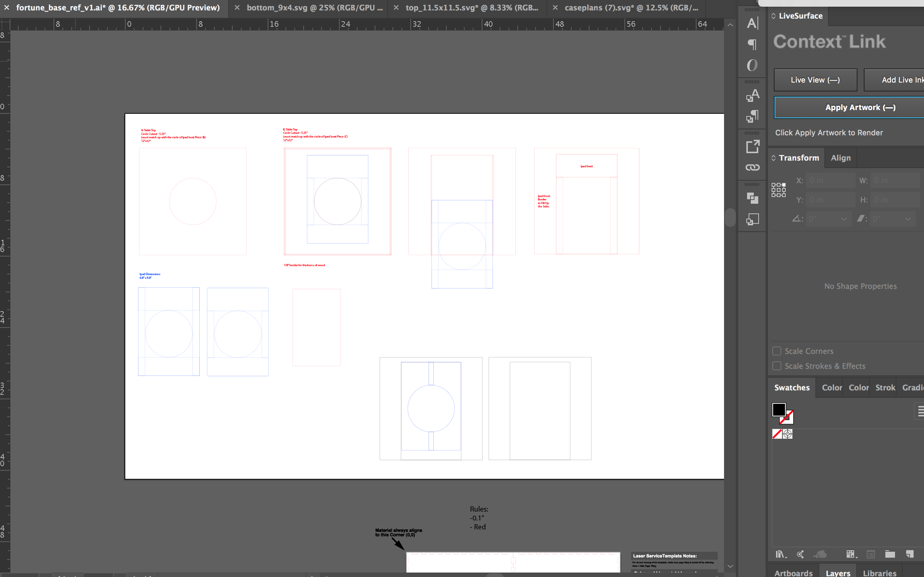Click the Swatch Libraries menu icon
The width and height of the screenshot is (924, 577).
[x=781, y=554]
